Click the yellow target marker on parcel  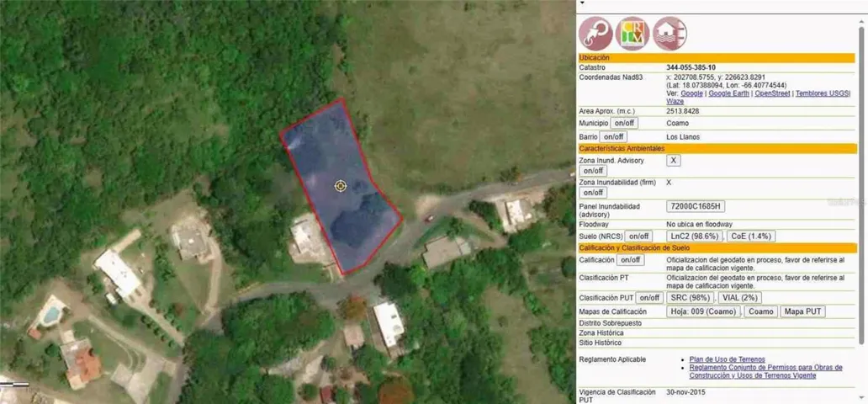coord(341,186)
